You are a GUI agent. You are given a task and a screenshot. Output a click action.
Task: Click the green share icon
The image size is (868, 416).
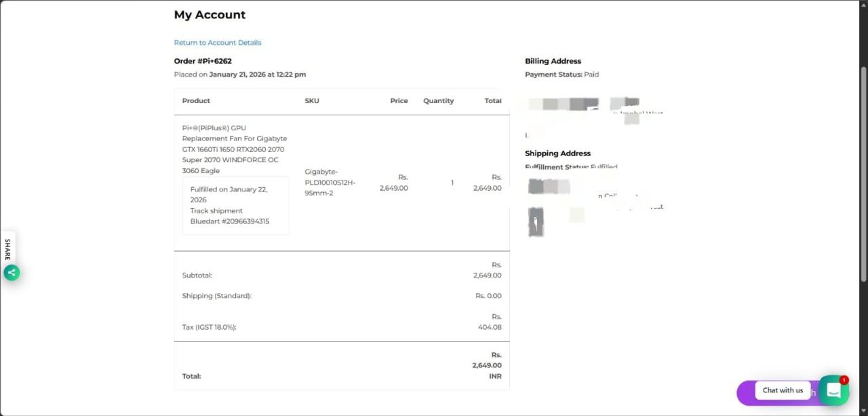pyautogui.click(x=12, y=272)
